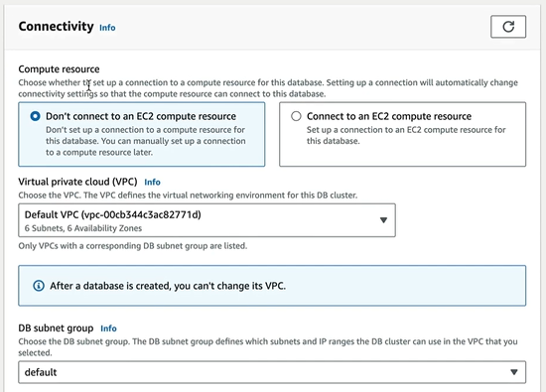Click the Connectivity section heading
The image size is (546, 392).
pyautogui.click(x=56, y=27)
